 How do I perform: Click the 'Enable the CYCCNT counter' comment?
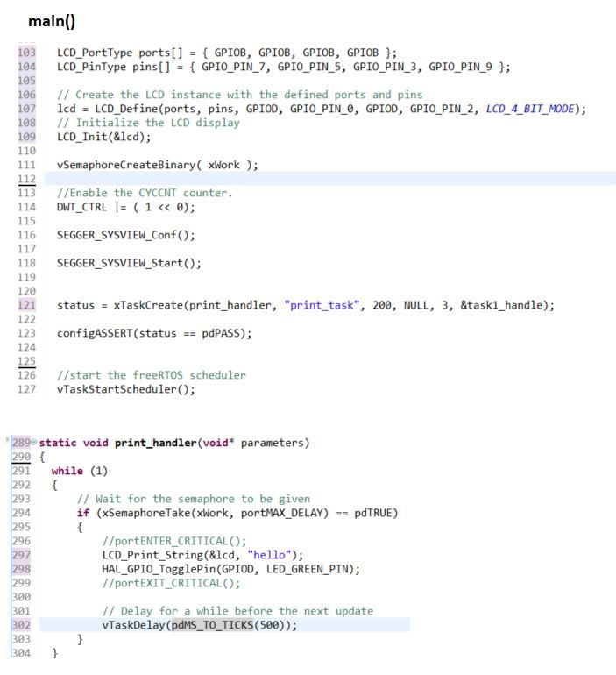(x=145, y=193)
